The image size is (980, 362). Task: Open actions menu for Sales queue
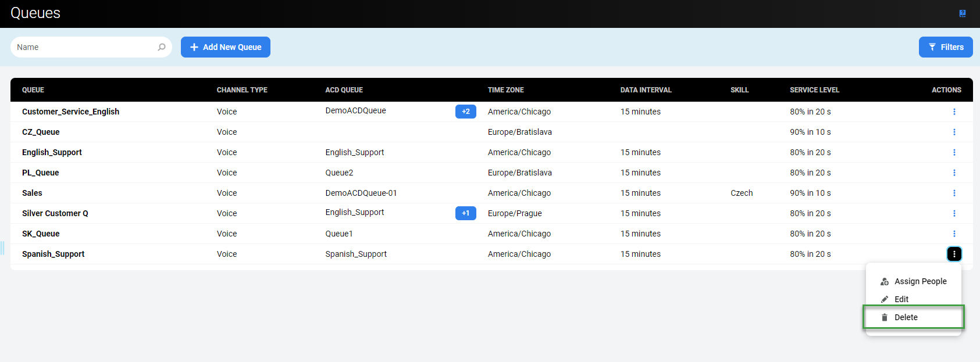[x=954, y=193]
